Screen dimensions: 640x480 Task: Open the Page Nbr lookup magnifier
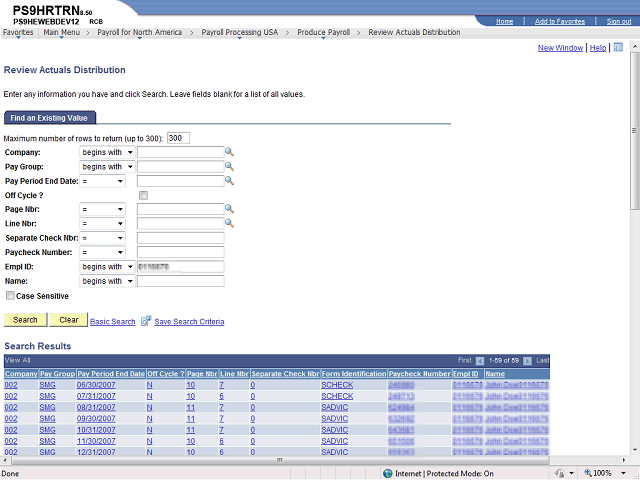point(229,209)
